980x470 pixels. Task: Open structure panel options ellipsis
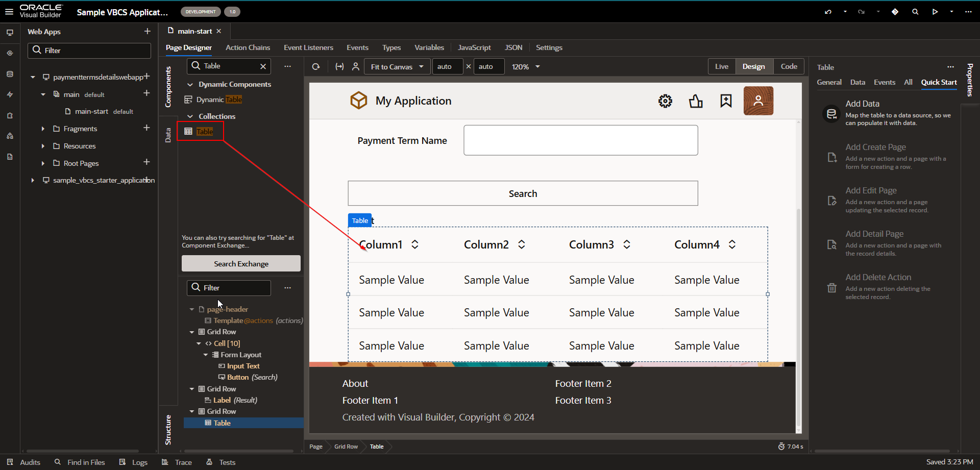coord(288,288)
